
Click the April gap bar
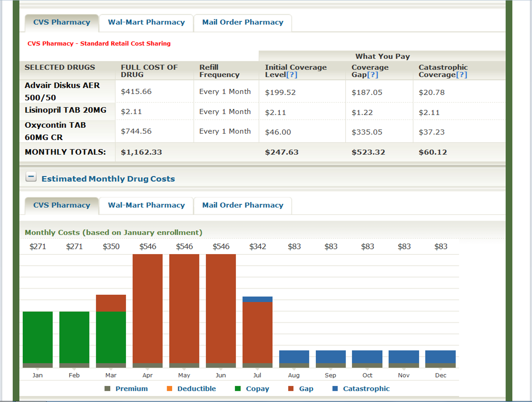[148, 308]
